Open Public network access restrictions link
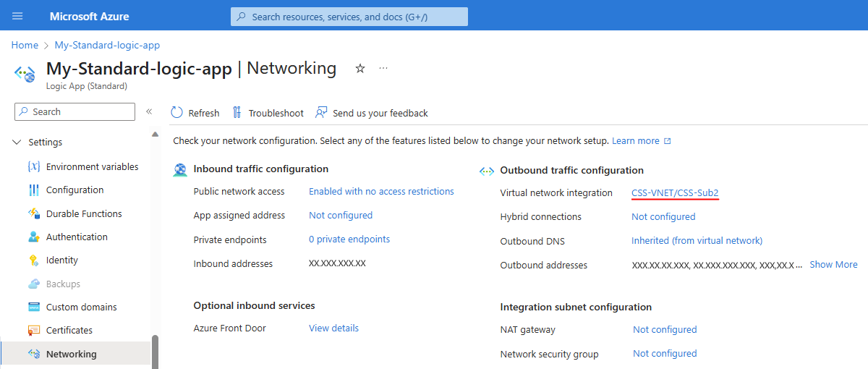Image resolution: width=868 pixels, height=369 pixels. pyautogui.click(x=381, y=192)
